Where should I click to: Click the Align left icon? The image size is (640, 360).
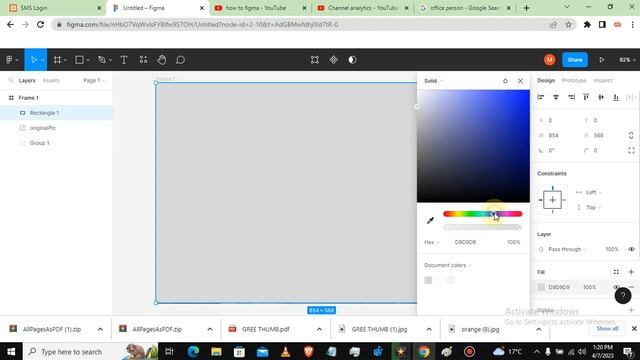(x=541, y=97)
